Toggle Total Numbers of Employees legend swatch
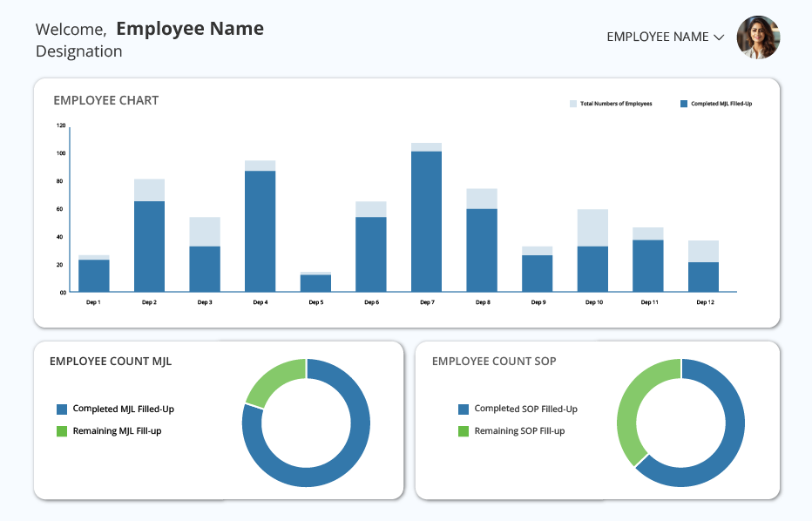 [x=573, y=104]
